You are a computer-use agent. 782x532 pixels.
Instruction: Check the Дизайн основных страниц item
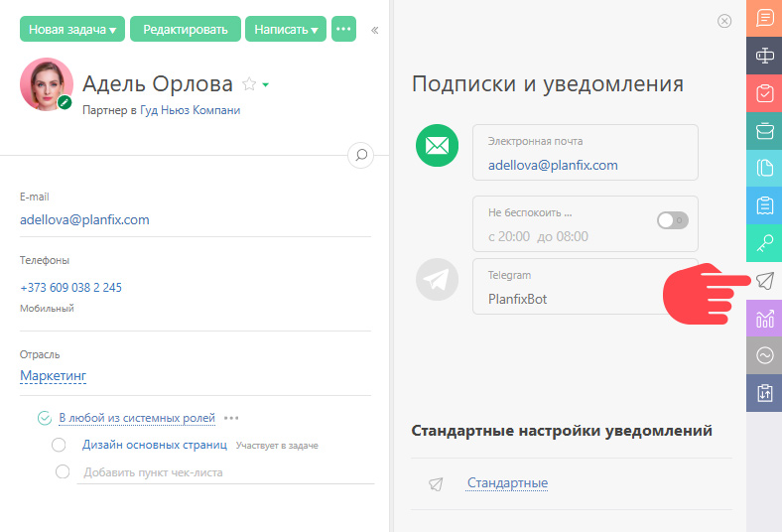tap(59, 445)
